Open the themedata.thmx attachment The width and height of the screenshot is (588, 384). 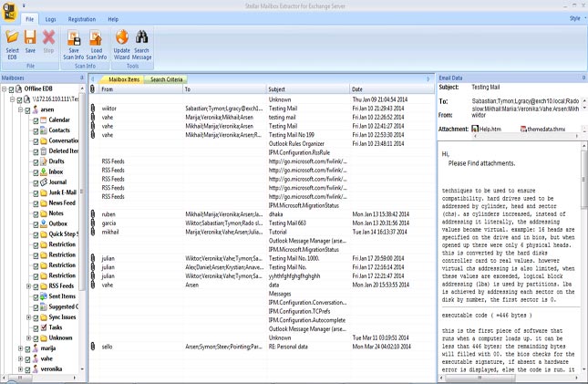(x=542, y=130)
